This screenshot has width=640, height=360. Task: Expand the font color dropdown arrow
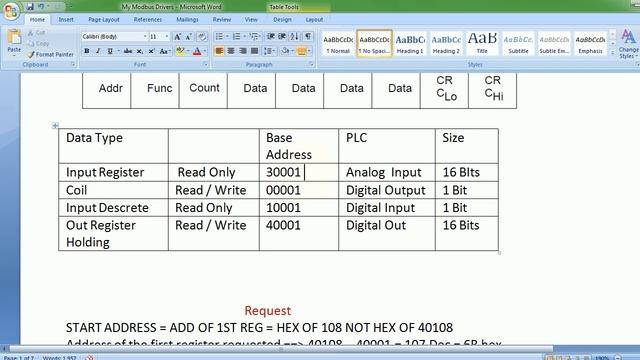(204, 51)
